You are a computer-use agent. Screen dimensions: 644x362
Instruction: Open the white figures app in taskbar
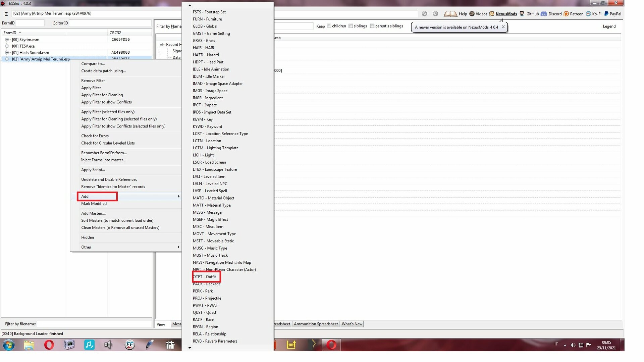[170, 345]
